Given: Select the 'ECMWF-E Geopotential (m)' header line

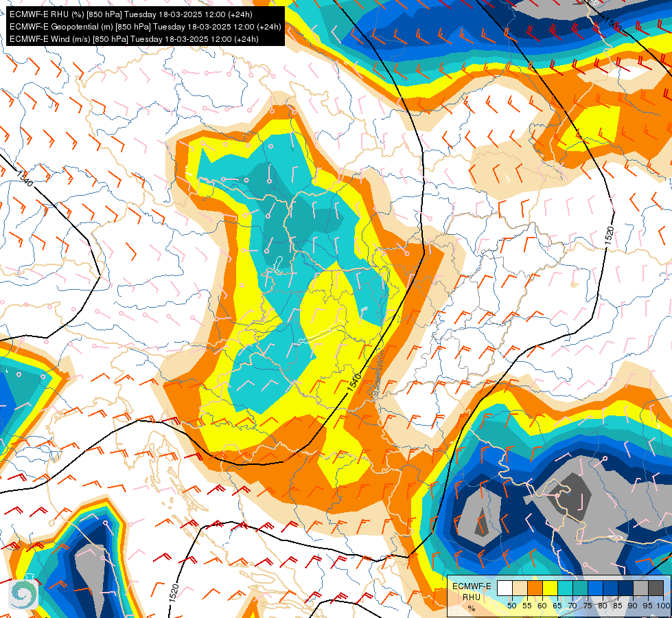Looking at the screenshot, I should pos(146,27).
